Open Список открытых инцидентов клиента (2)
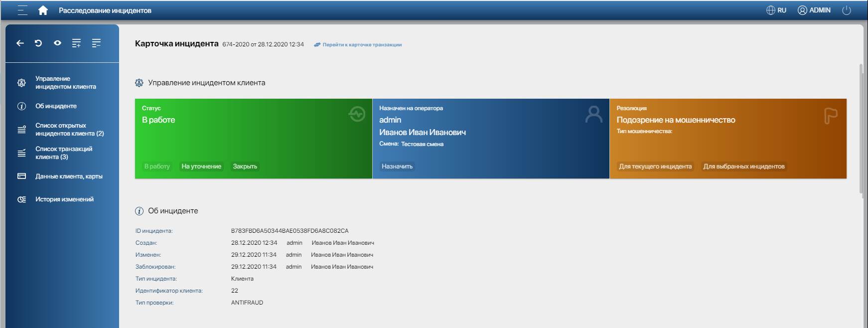 (69, 130)
